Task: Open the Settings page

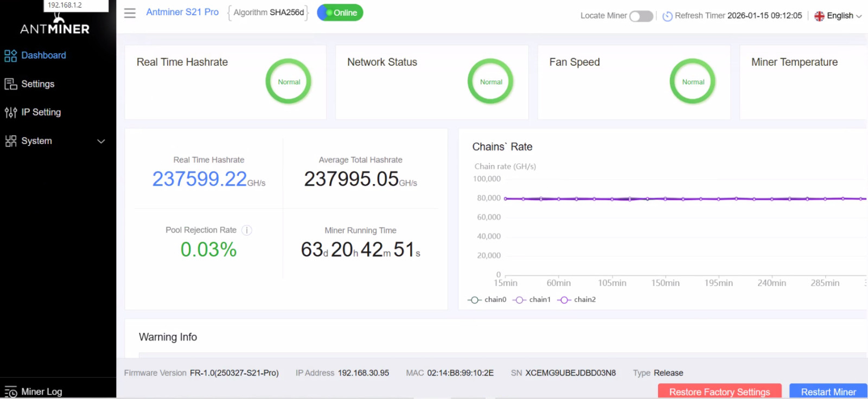Action: (38, 84)
